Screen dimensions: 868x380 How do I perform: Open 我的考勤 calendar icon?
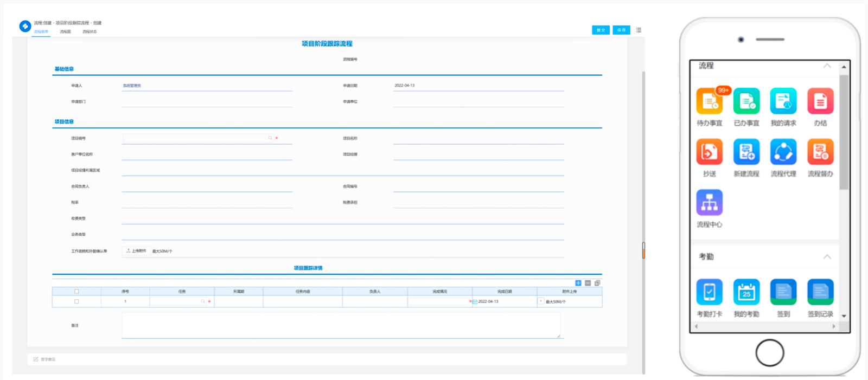coord(746,292)
